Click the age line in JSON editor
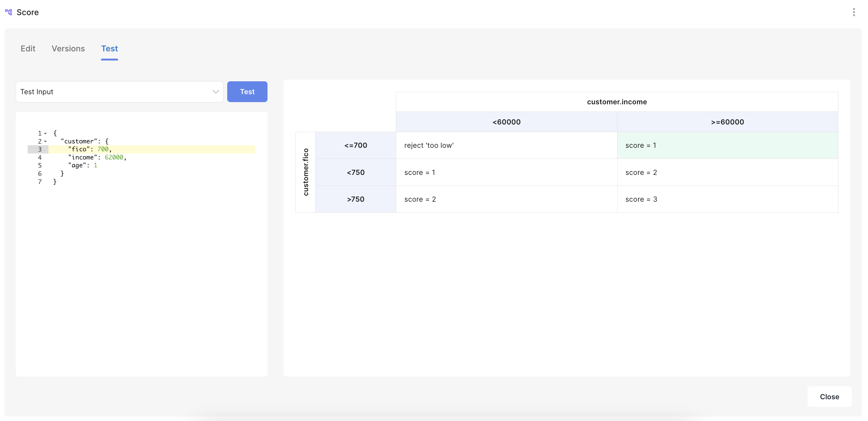The height and width of the screenshot is (421, 868). pyautogui.click(x=82, y=165)
